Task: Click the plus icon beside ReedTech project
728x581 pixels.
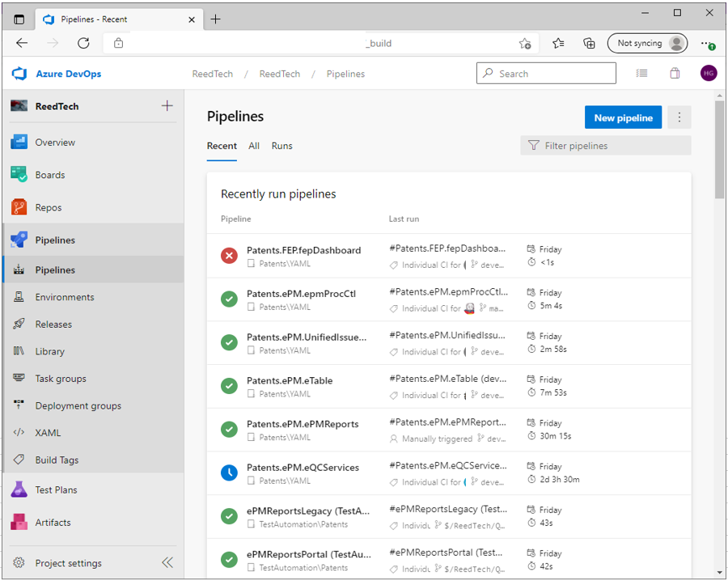Action: pos(167,106)
